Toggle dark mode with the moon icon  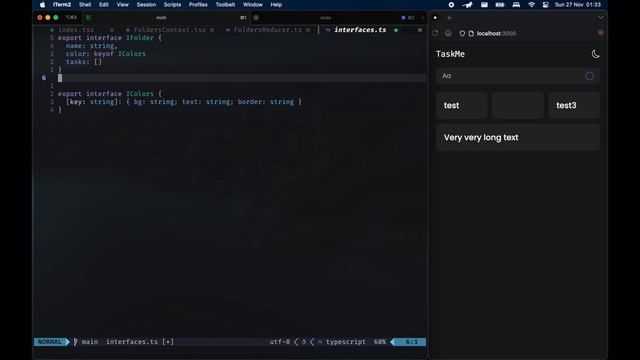pos(595,54)
